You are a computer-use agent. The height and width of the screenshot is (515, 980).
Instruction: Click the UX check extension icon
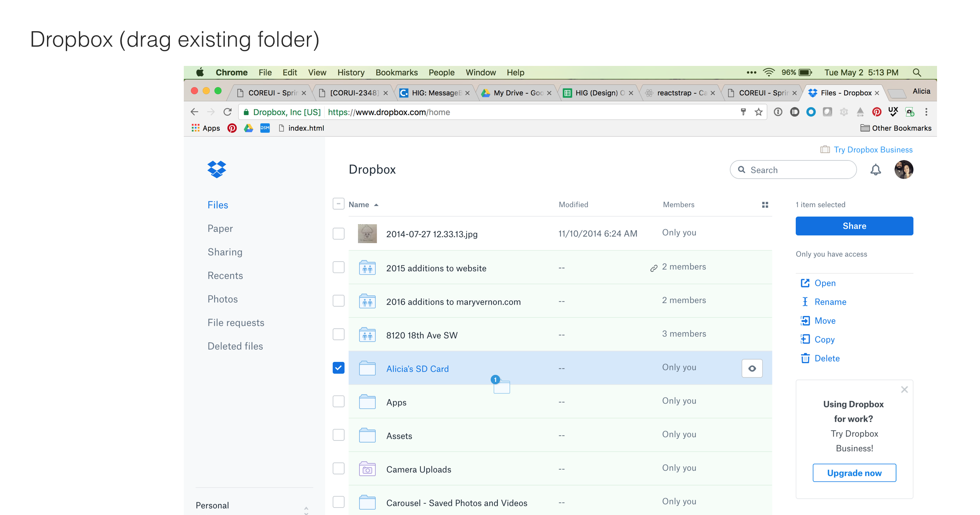[893, 111]
